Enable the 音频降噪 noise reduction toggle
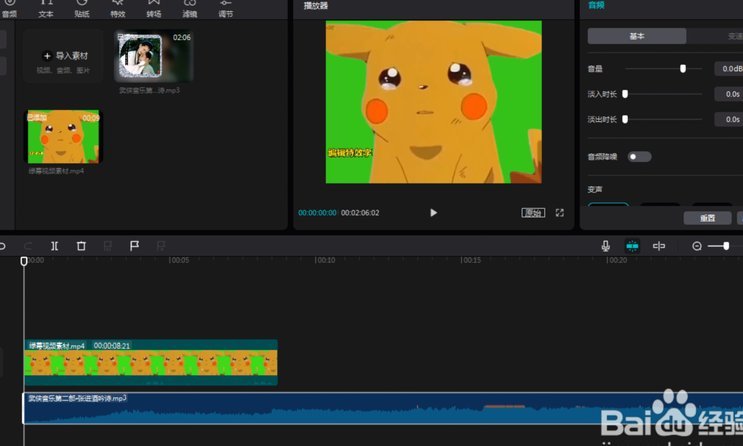 point(639,156)
